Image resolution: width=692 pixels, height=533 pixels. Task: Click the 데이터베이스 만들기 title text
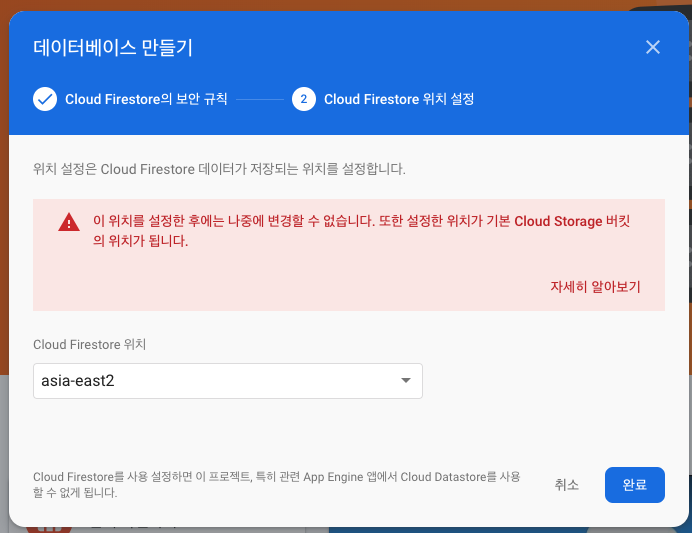113,48
